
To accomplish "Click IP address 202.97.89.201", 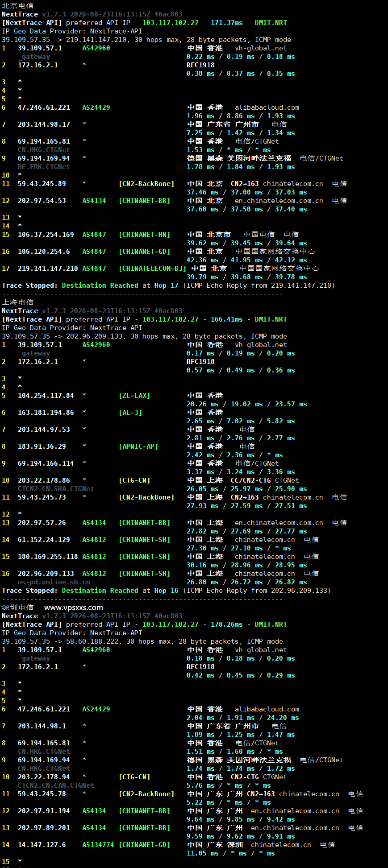I will coord(44,828).
